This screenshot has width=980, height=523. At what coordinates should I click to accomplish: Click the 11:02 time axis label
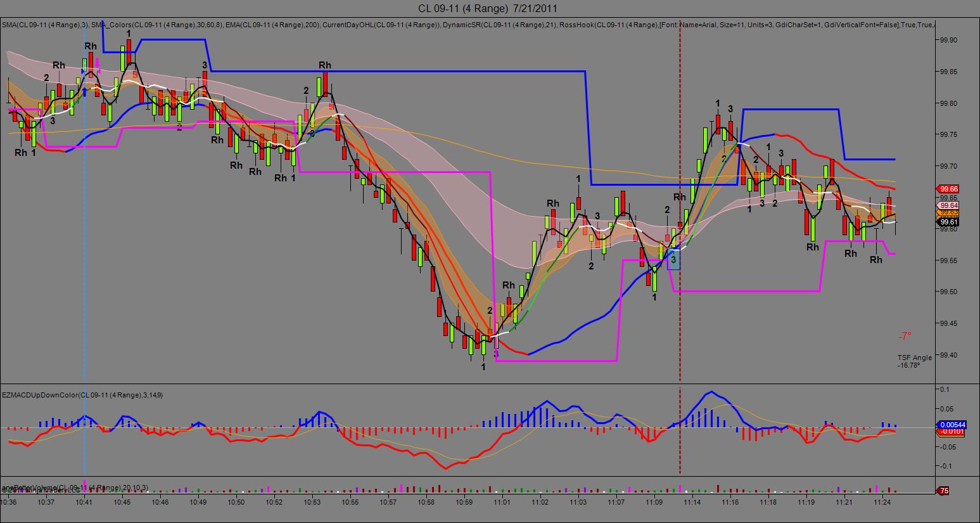tap(540, 502)
